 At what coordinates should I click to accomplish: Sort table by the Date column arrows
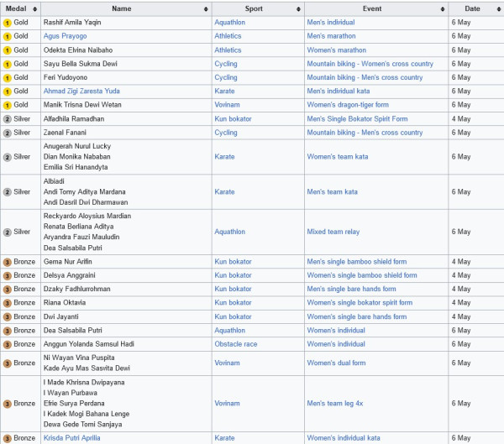(x=498, y=9)
